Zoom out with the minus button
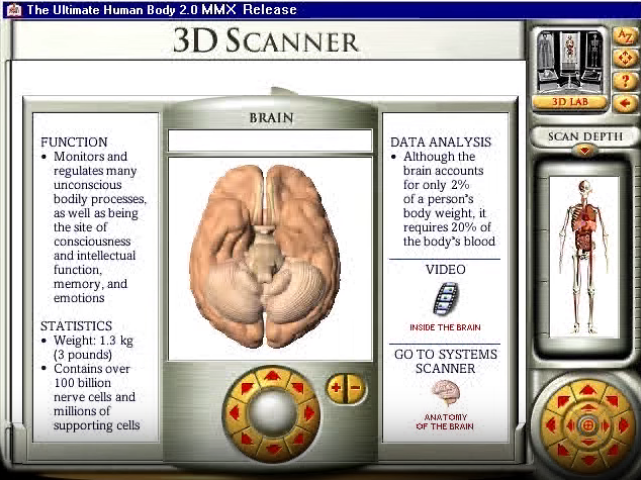641x480 pixels. point(354,387)
